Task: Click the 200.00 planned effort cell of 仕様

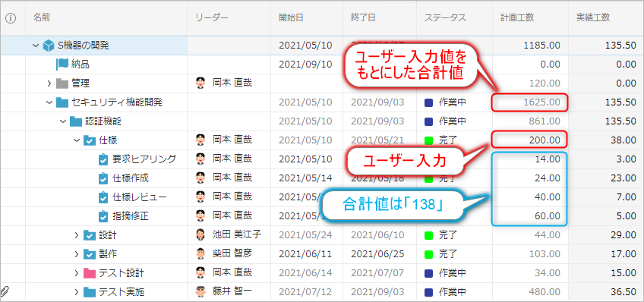Action: (x=530, y=140)
